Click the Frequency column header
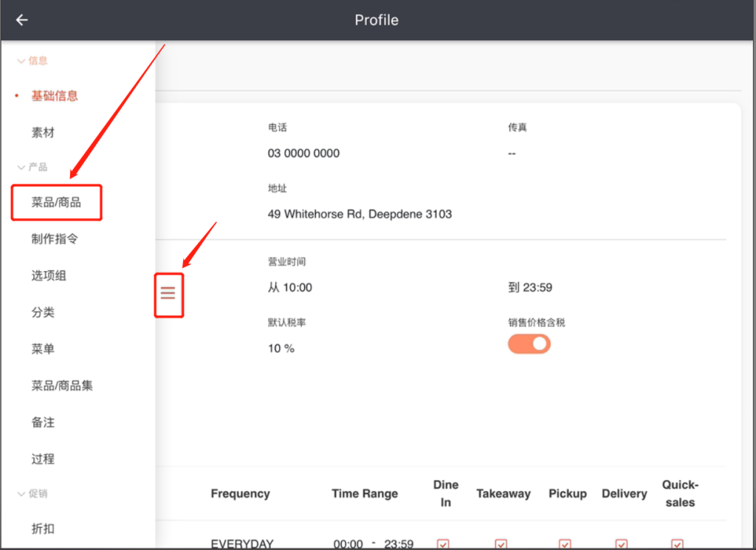This screenshot has height=550, width=756. [x=240, y=494]
